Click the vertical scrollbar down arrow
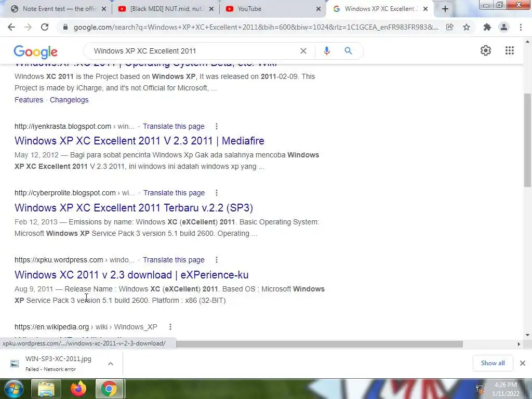 coord(527,335)
